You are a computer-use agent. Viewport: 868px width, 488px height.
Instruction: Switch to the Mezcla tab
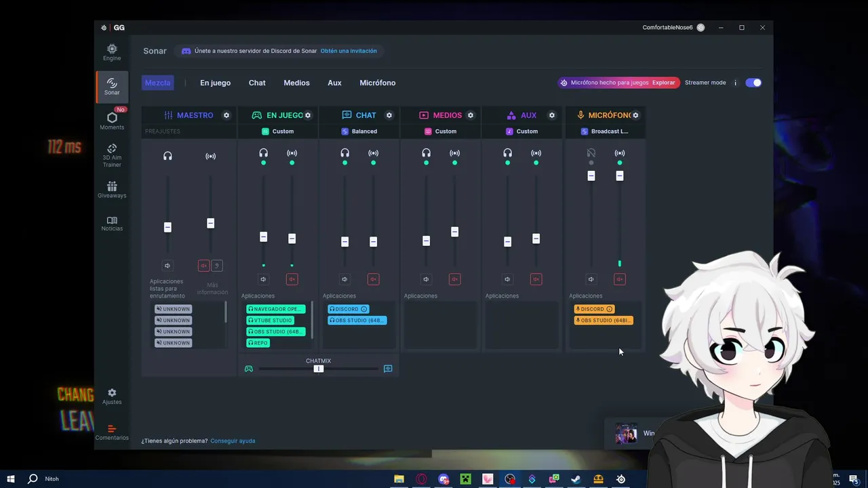(x=158, y=83)
